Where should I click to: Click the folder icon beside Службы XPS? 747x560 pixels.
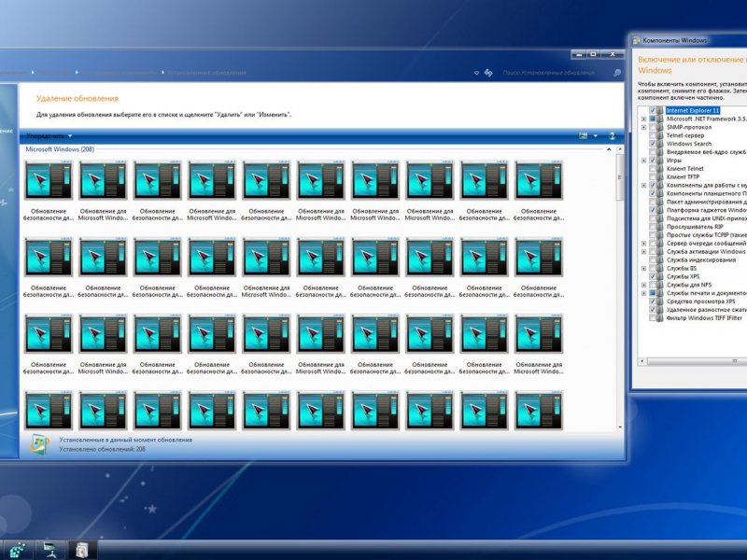(660, 276)
